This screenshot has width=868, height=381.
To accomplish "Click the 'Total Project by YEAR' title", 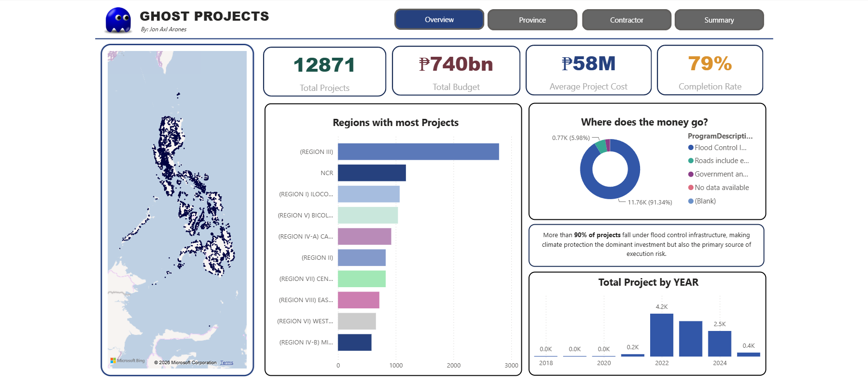I will pos(648,282).
